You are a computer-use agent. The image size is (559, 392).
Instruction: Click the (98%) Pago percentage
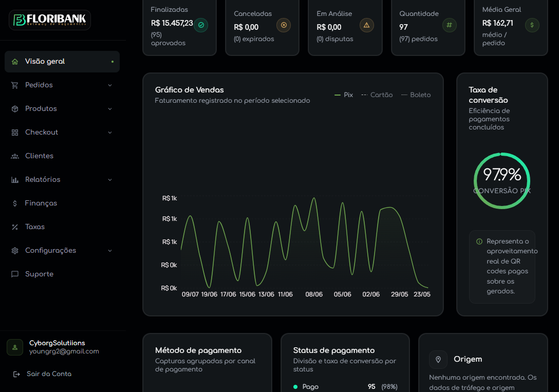[389, 387]
